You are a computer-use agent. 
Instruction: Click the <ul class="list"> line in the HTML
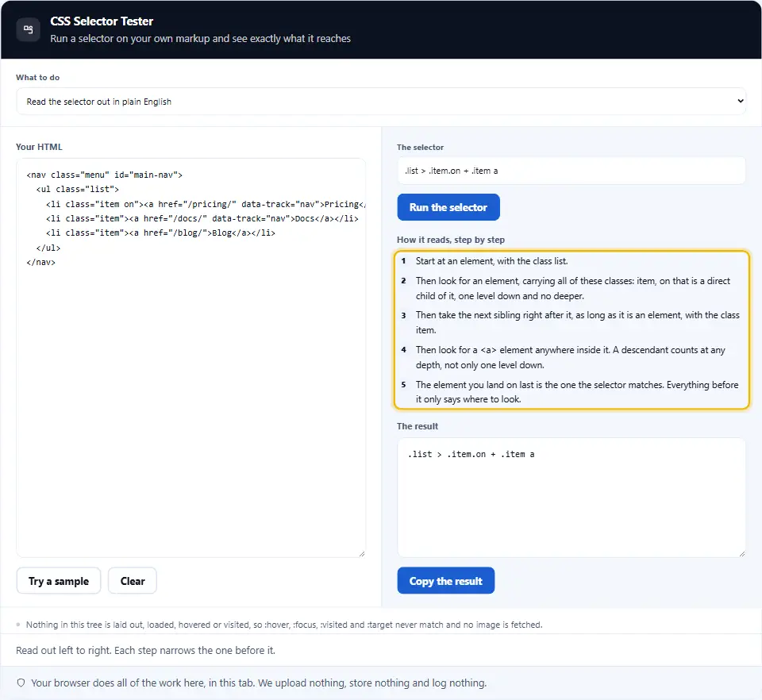tap(78, 190)
